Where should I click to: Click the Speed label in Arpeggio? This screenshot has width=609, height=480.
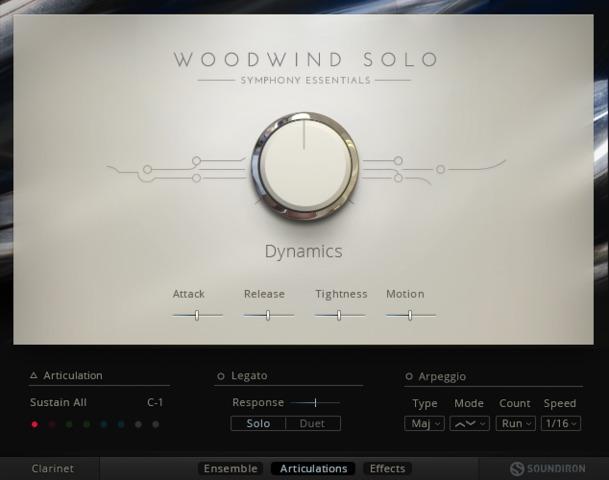[560, 403]
